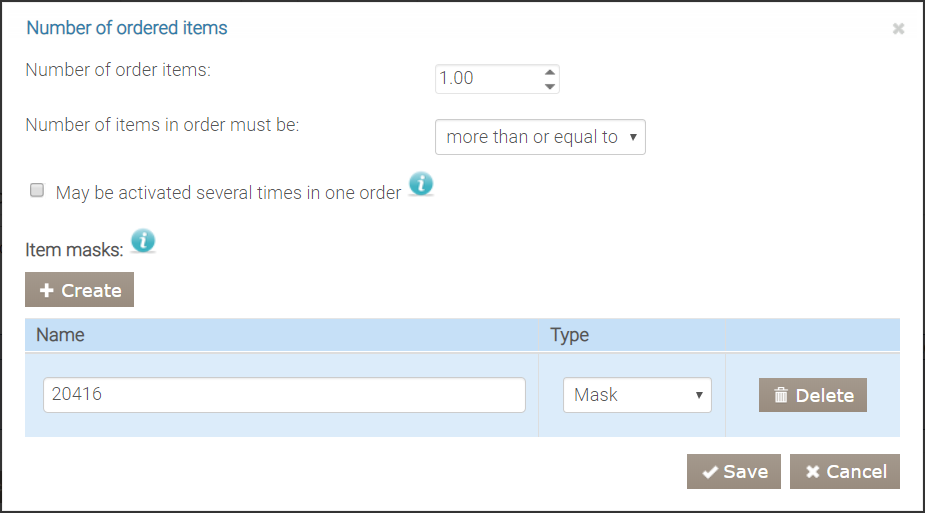Click the trash icon on Delete button
Image resolution: width=925 pixels, height=513 pixels.
[781, 395]
